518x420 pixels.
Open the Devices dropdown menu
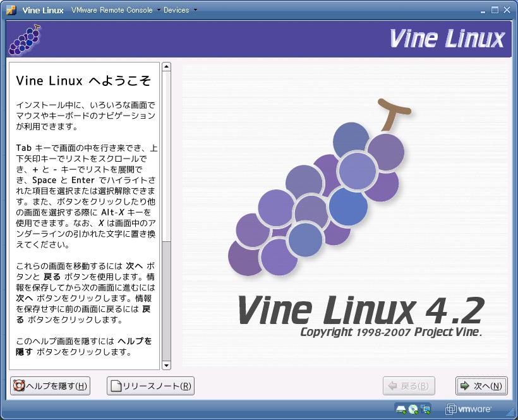point(180,10)
